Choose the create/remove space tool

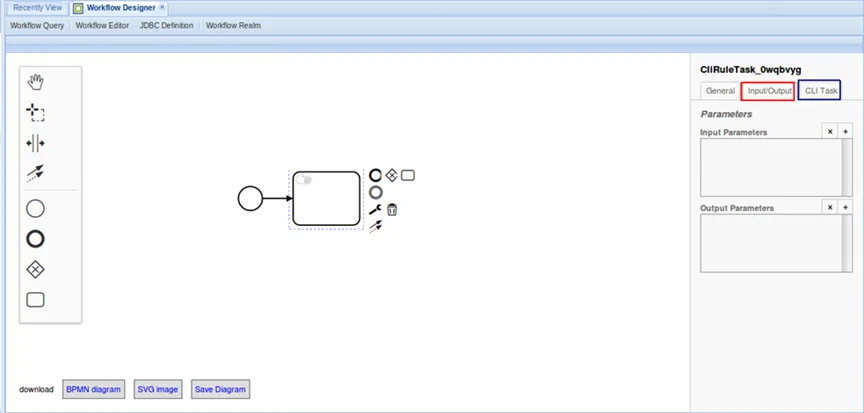pyautogui.click(x=35, y=144)
